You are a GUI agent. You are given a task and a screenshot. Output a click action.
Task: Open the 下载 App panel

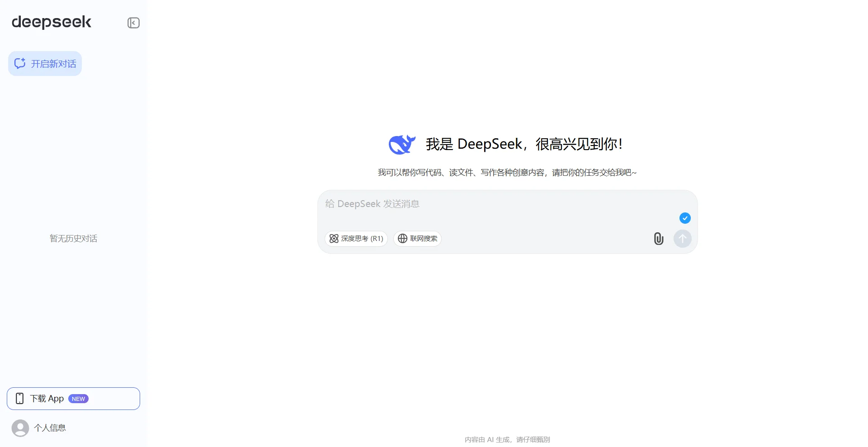[73, 398]
